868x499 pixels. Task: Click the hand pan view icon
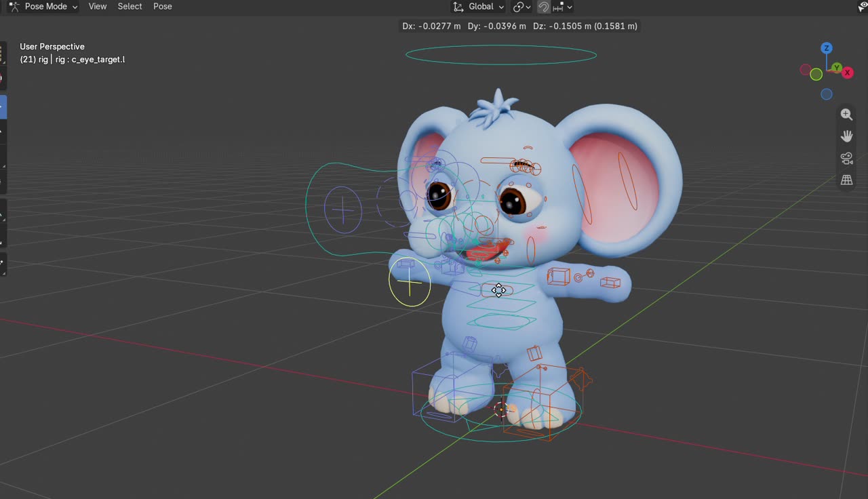pyautogui.click(x=846, y=136)
